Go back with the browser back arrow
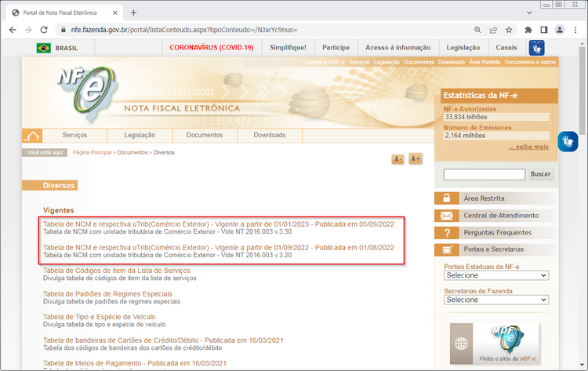The height and width of the screenshot is (371, 588). (x=13, y=30)
